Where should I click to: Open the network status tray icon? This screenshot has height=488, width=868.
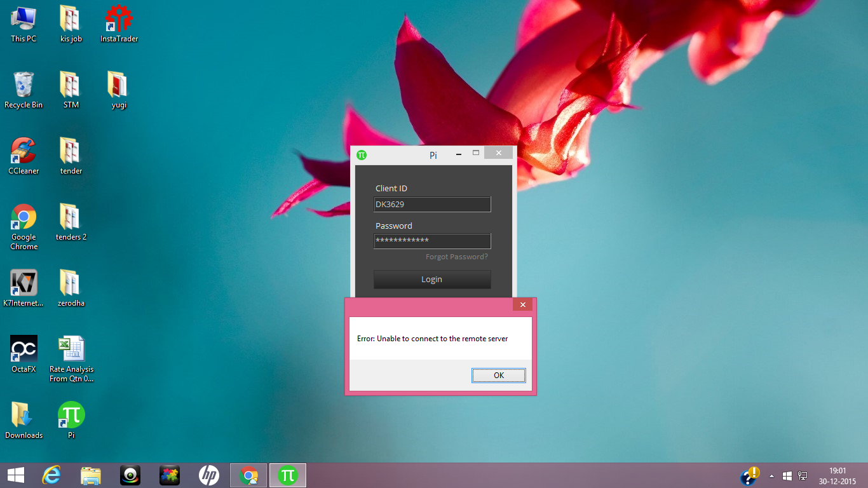(803, 475)
